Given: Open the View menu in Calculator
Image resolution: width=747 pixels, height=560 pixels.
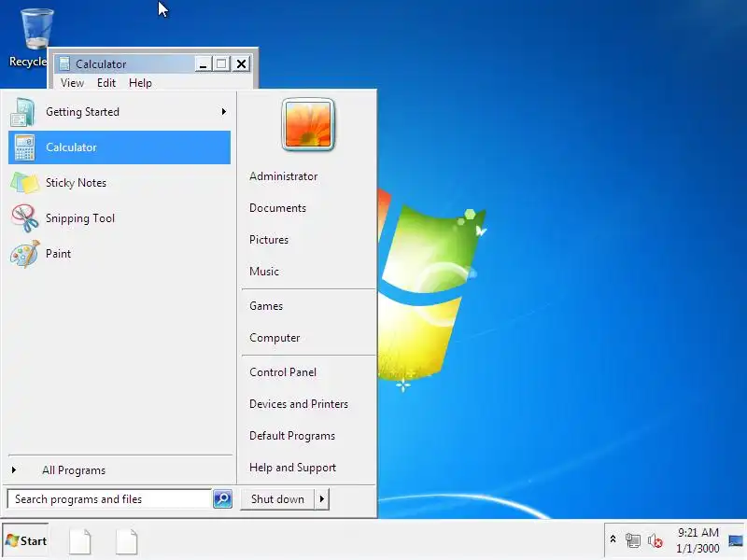Looking at the screenshot, I should (x=72, y=83).
